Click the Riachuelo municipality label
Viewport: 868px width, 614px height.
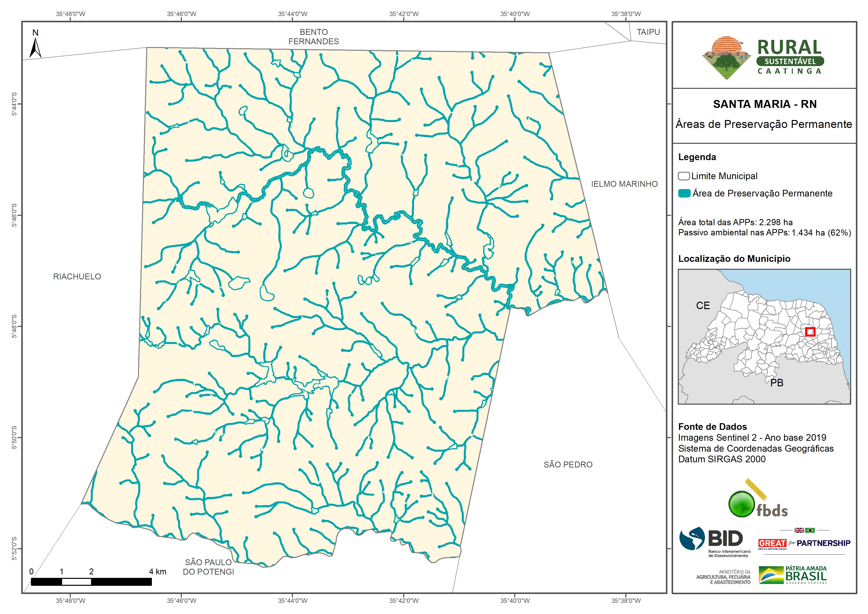(77, 276)
